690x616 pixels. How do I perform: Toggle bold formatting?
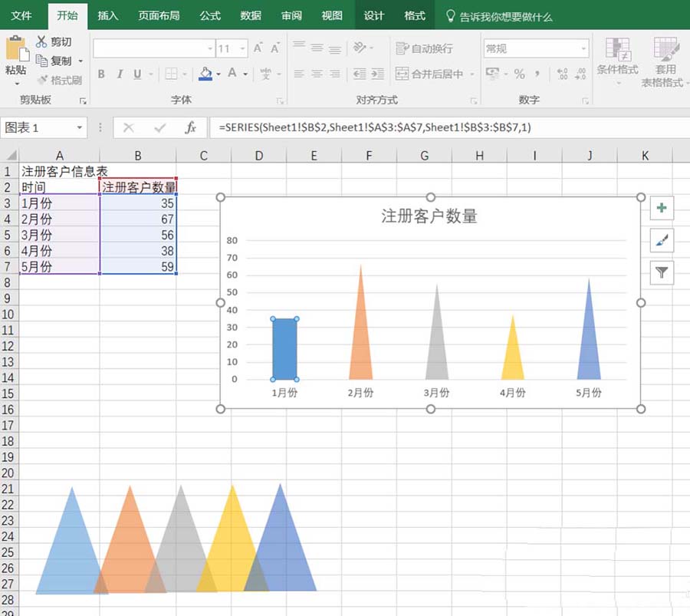pyautogui.click(x=101, y=74)
